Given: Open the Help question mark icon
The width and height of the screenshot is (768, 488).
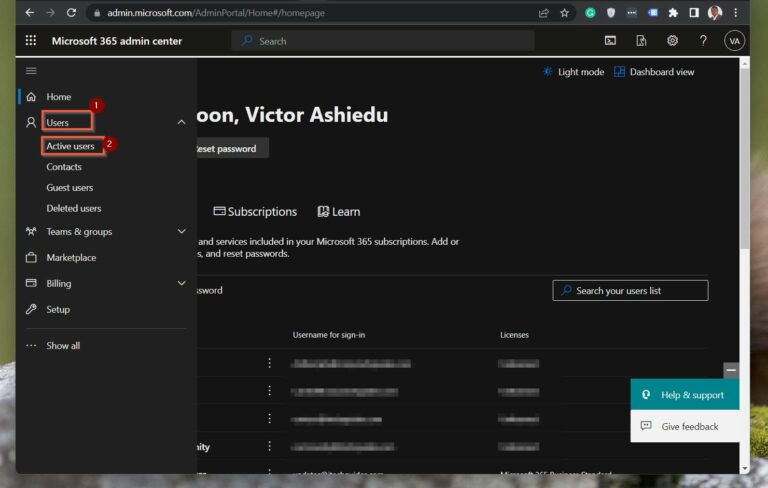Looking at the screenshot, I should coord(703,41).
